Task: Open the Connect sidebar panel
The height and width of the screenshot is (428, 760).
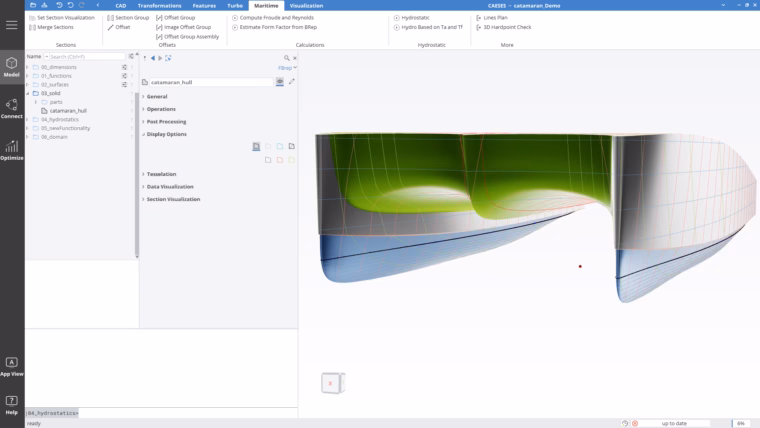Action: click(x=12, y=109)
